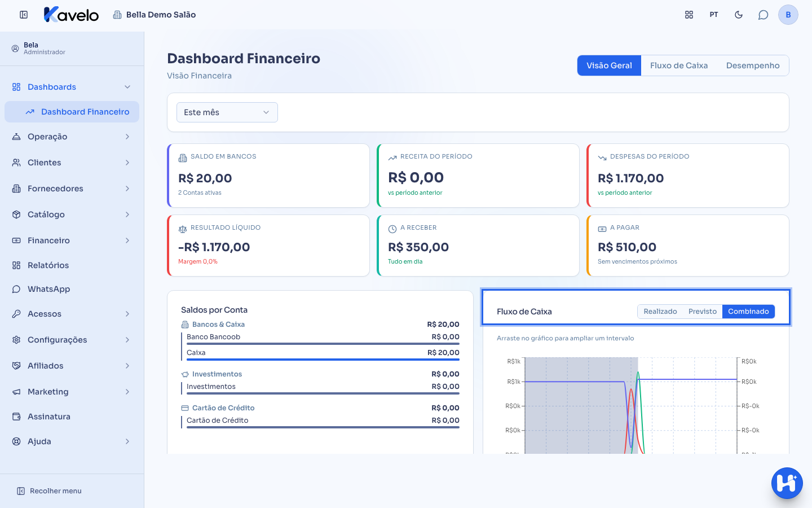Toggle the sidebar panel icon at top left
The width and height of the screenshot is (812, 508).
(x=24, y=15)
